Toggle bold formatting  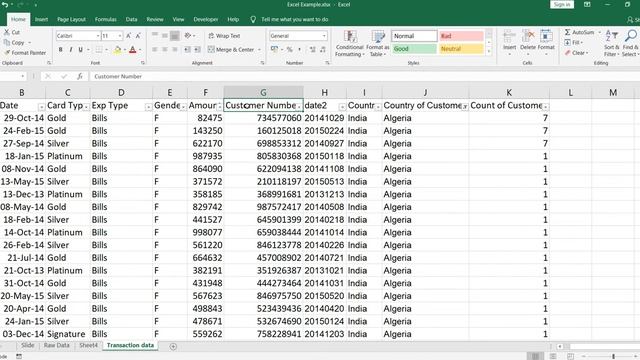60,49
